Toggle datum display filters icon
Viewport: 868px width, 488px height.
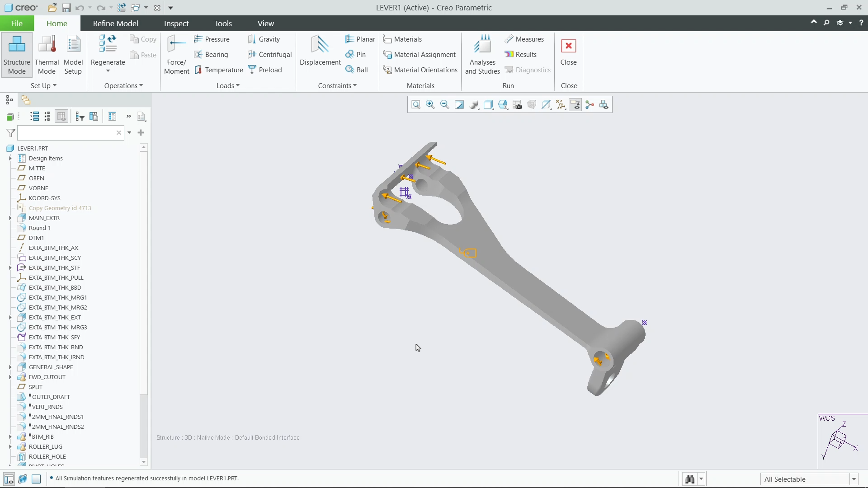(561, 105)
